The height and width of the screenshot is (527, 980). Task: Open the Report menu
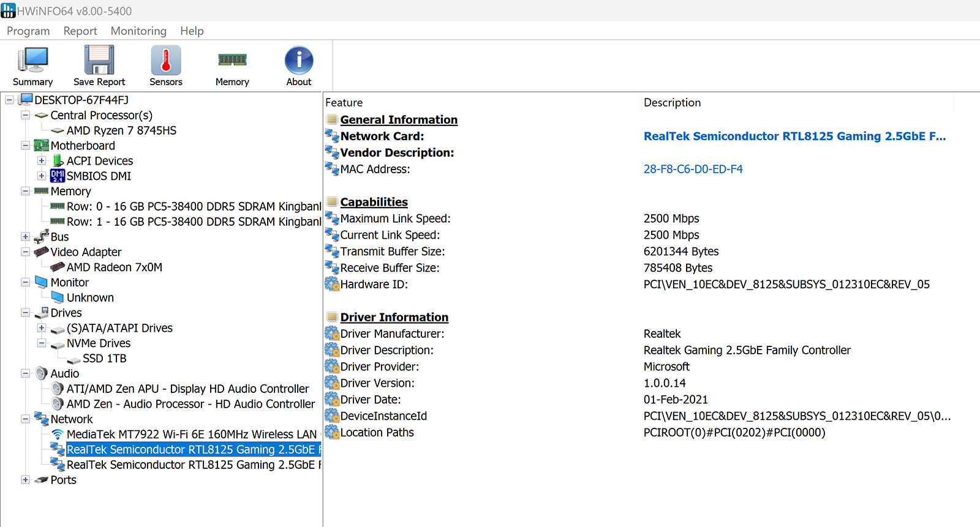coord(80,31)
